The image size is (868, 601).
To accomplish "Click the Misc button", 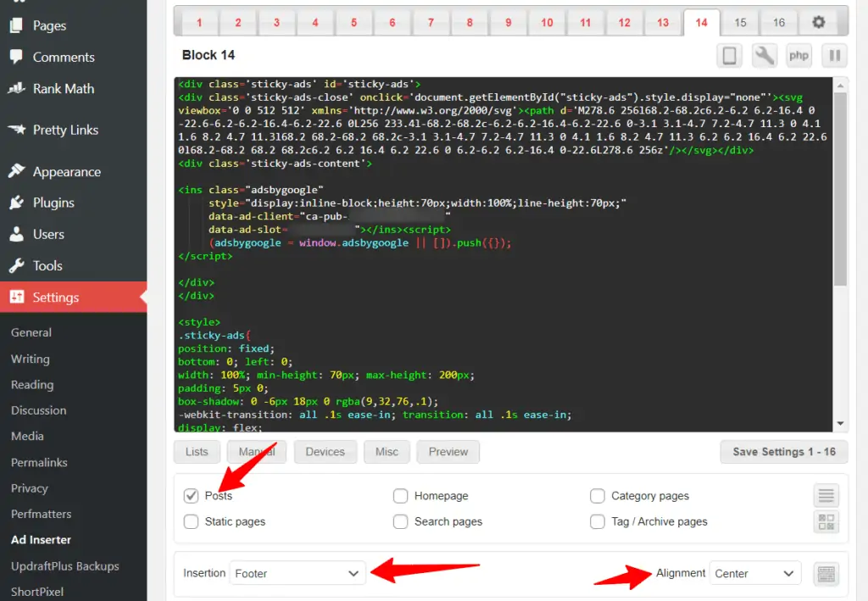I will 387,452.
